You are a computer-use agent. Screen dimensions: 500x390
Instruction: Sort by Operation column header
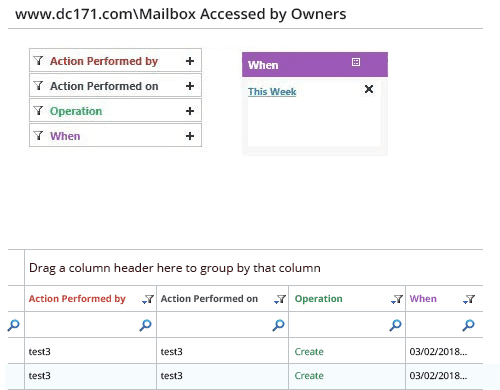(318, 299)
